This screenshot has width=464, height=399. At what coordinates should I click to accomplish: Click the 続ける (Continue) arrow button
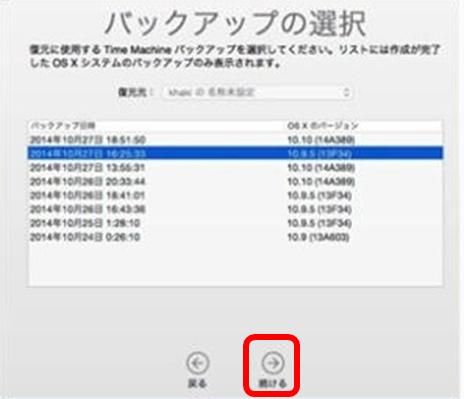[x=273, y=363]
